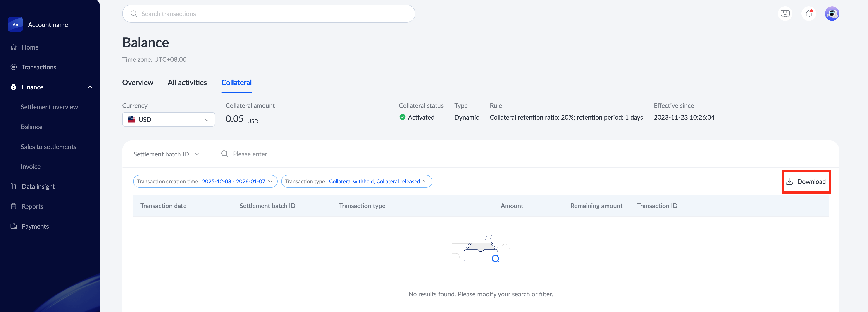Click the Transactions sidebar icon
The width and height of the screenshot is (868, 312).
tap(14, 67)
